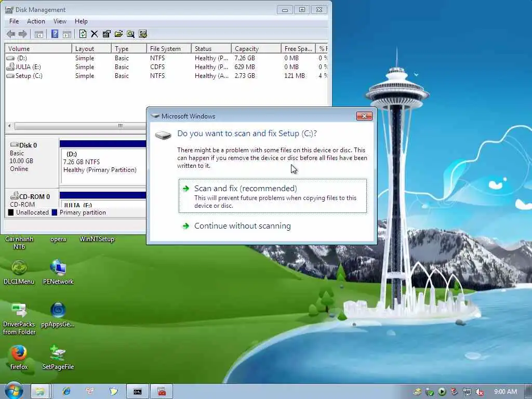Screen dimensions: 532x399
Task: Select the Setup (C:) volume row
Action: (166, 76)
